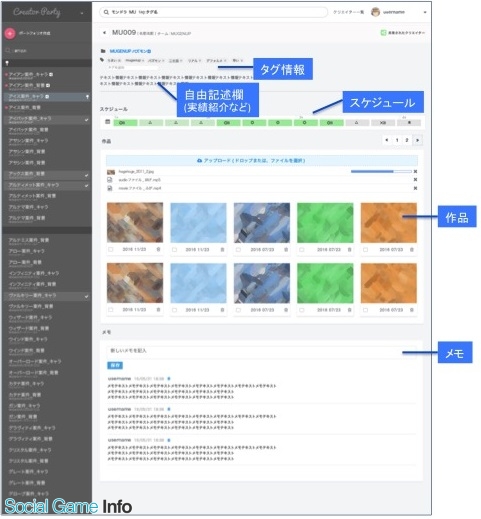Remove the hogehoge jpg upload with X
This screenshot has width=481, height=519.
click(x=415, y=171)
